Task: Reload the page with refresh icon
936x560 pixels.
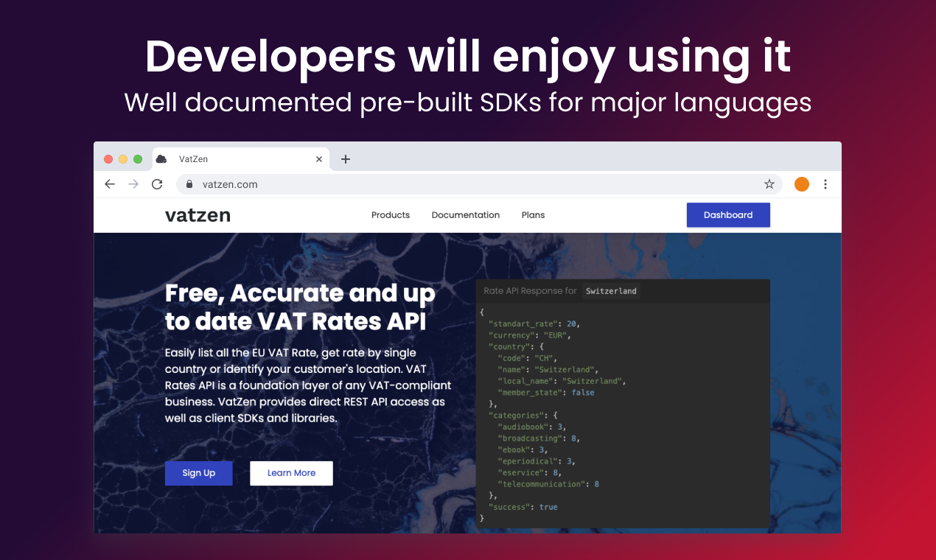Action: tap(157, 184)
